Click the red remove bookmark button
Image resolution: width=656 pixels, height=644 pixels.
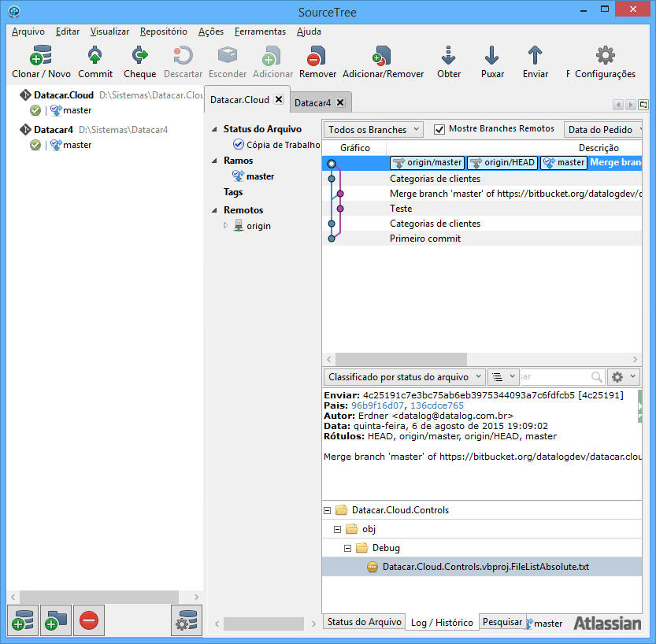click(89, 620)
